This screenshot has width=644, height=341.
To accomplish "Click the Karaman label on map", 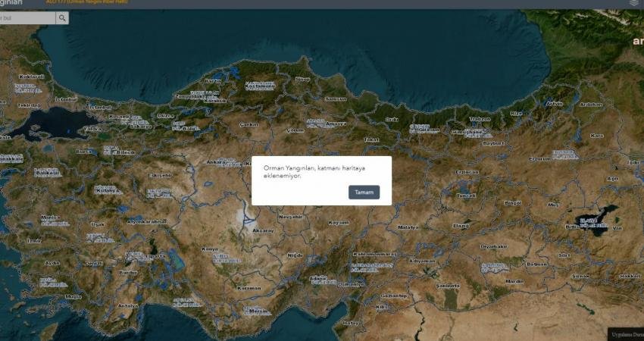I will coord(249,288).
